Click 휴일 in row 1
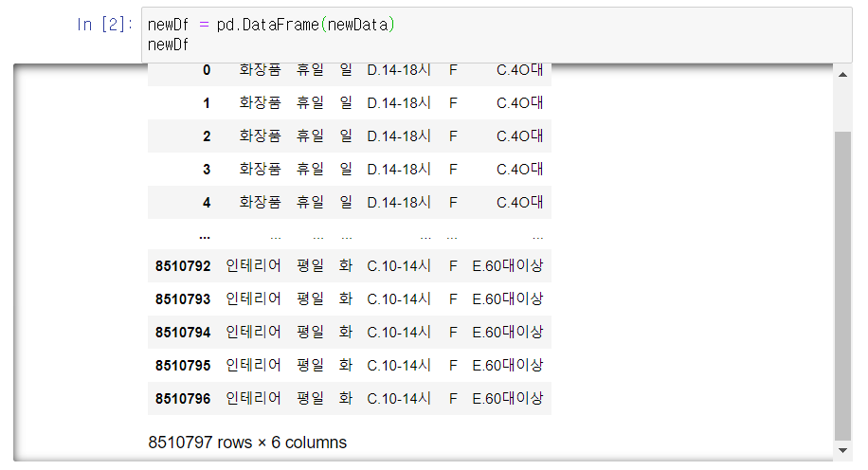The image size is (868, 470). click(x=310, y=103)
